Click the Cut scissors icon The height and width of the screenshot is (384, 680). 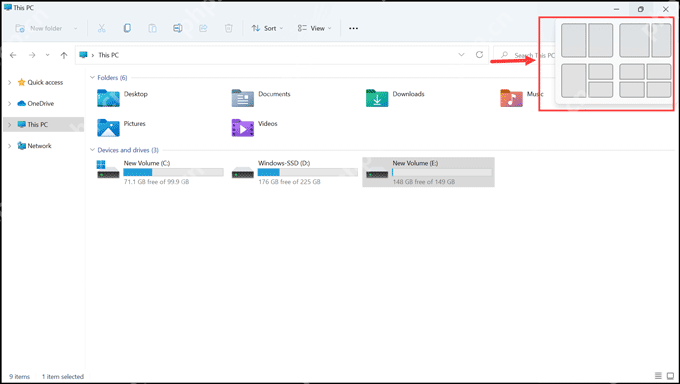101,28
